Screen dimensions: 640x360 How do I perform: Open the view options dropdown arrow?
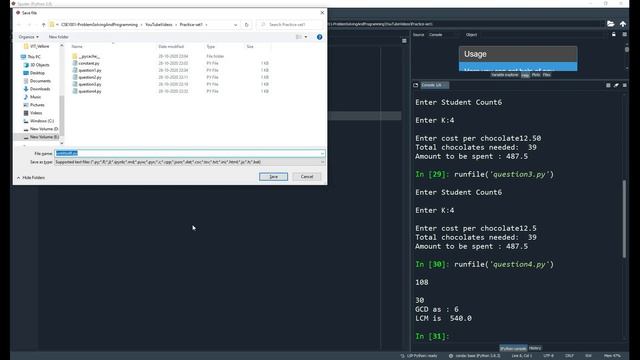pos(306,37)
